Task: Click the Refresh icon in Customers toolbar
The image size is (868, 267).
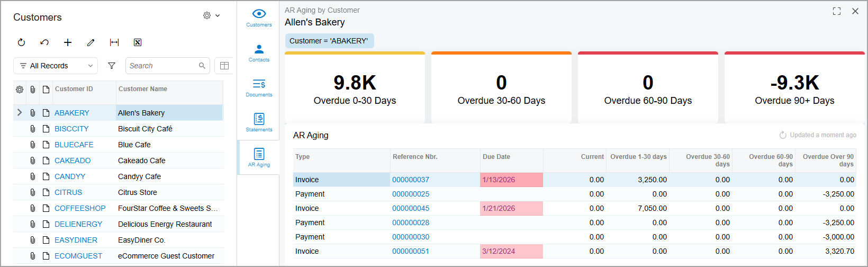Action: coord(21,42)
